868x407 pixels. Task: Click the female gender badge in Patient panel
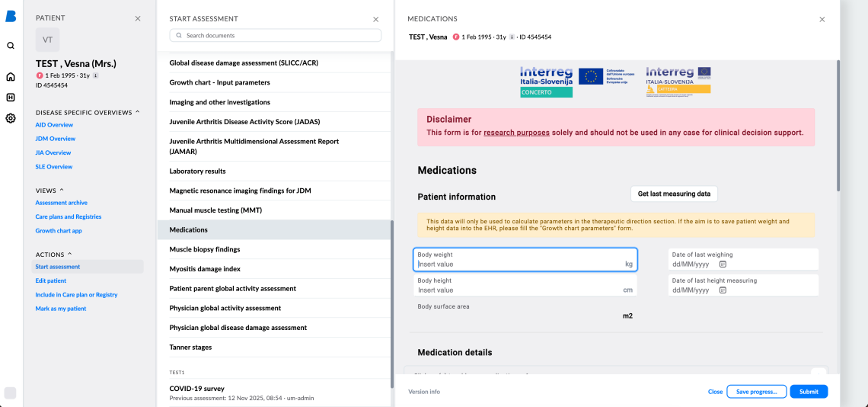tap(40, 75)
